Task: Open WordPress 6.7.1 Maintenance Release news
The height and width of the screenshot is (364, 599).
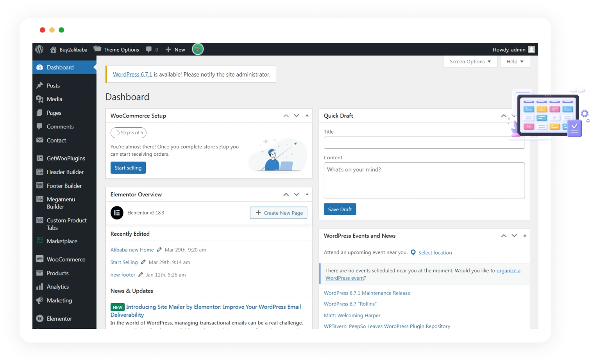Action: (x=367, y=293)
